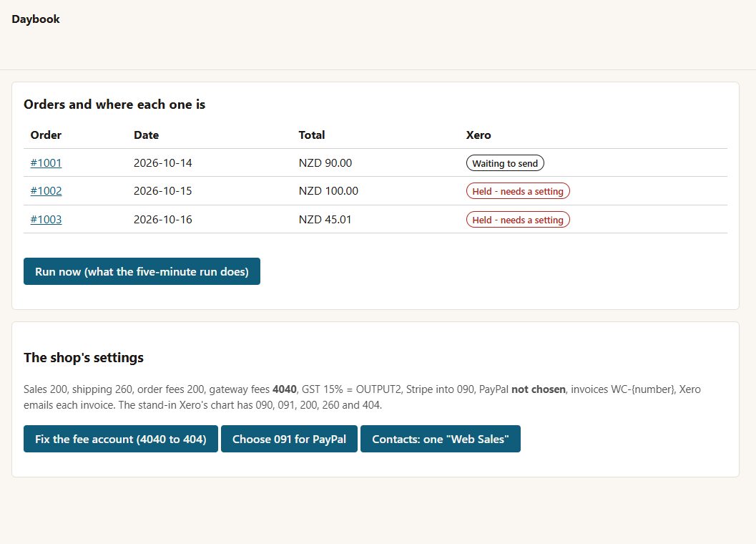Select the date 2026-10-14
Image resolution: width=756 pixels, height=544 pixels.
pos(162,163)
